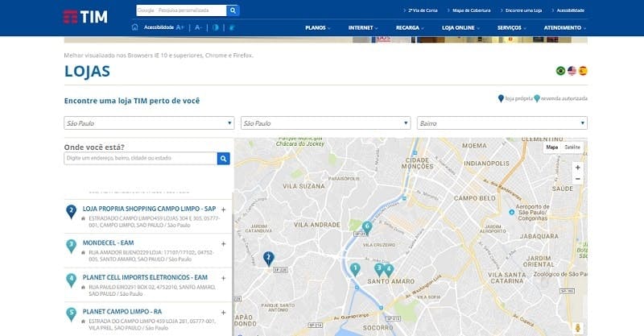The width and height of the screenshot is (644, 336).
Task: Click the address input under Onde você está
Action: (x=140, y=159)
